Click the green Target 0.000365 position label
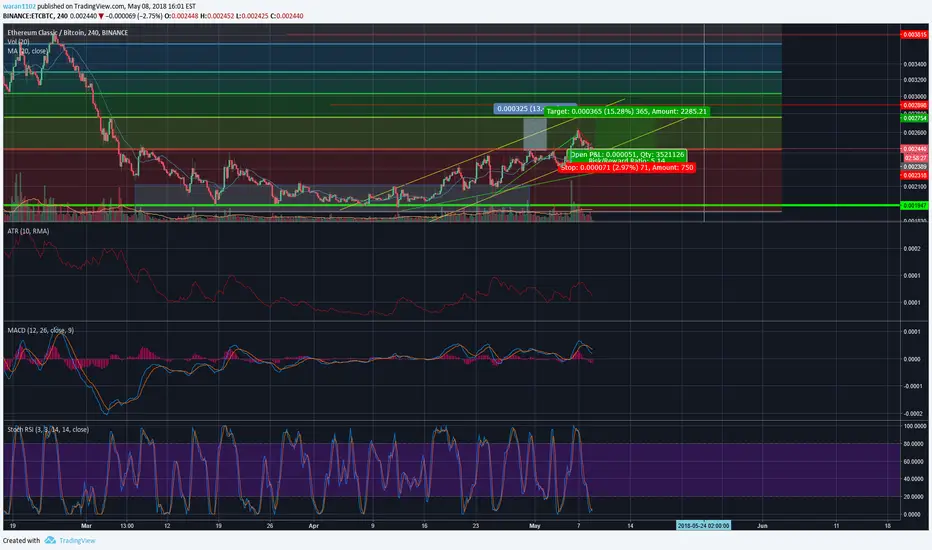The image size is (932, 550). 626,111
